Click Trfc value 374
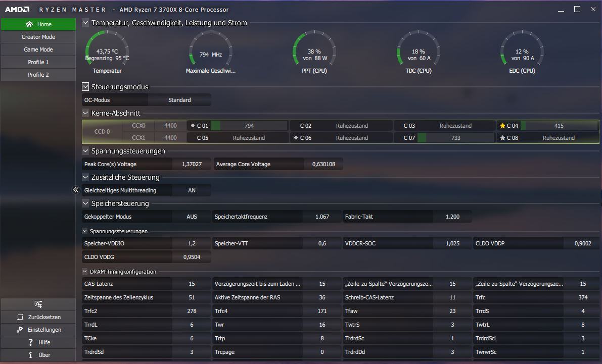602x364 pixels. (583, 297)
